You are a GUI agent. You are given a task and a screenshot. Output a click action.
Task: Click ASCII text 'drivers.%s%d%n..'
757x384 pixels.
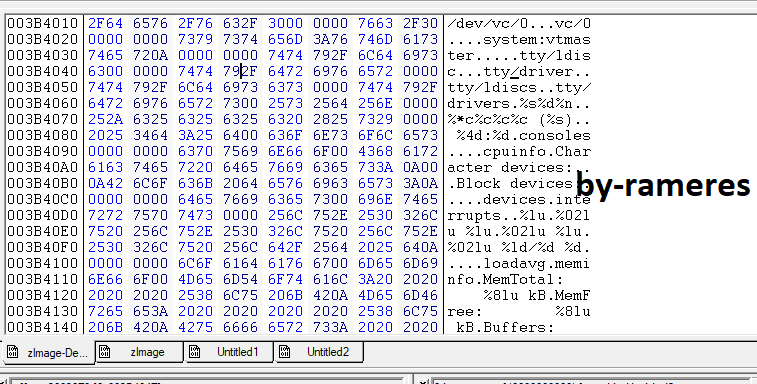click(519, 103)
